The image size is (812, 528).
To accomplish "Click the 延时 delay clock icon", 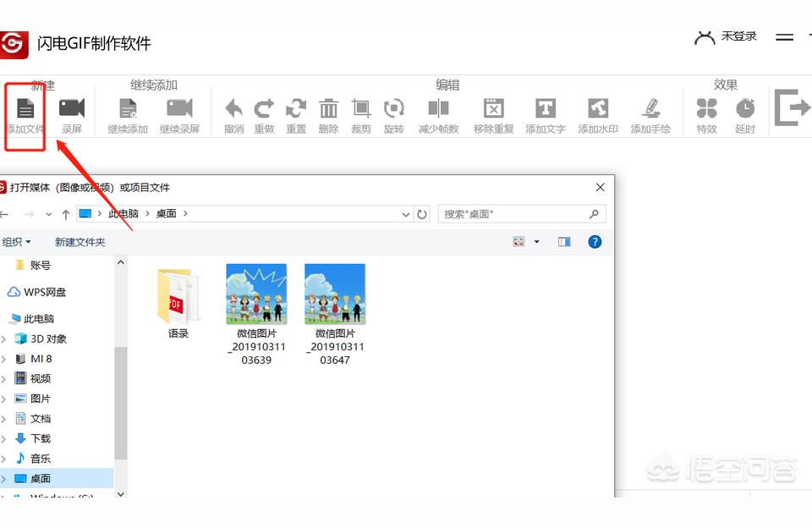I will (744, 110).
